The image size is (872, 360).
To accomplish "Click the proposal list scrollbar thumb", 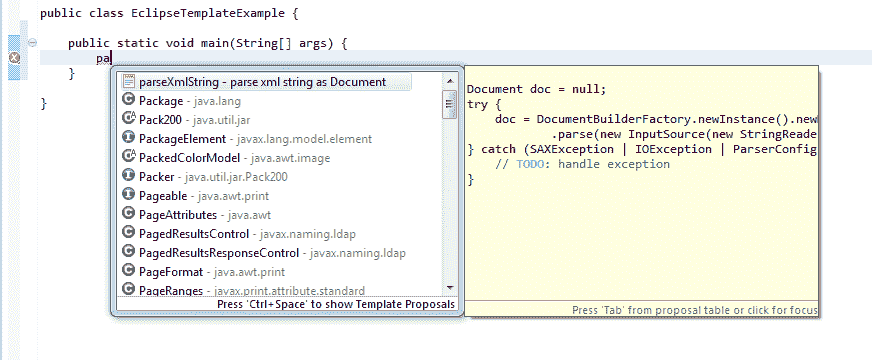I will (x=449, y=105).
